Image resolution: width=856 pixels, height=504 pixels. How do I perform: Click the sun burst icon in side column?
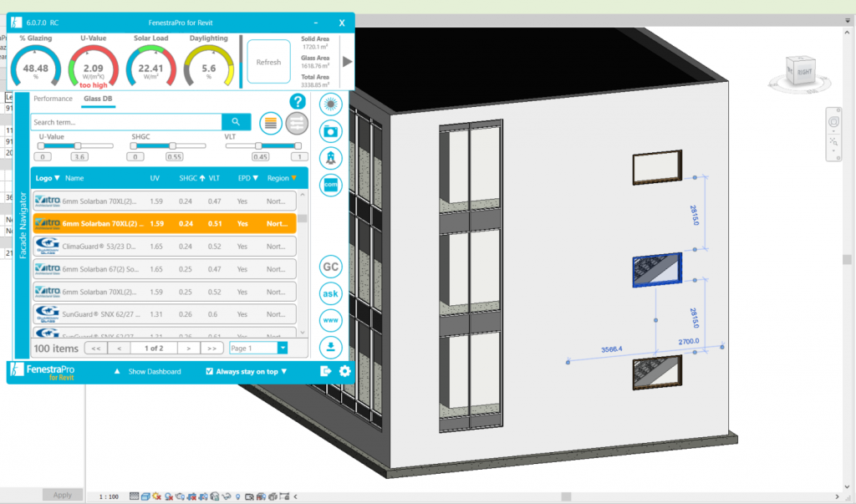pos(330,104)
